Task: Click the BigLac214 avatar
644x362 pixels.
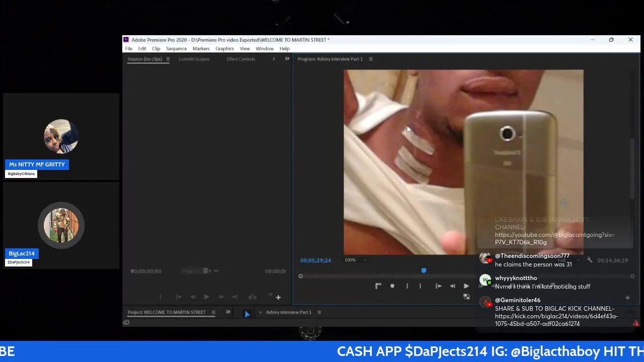Action: (61, 225)
